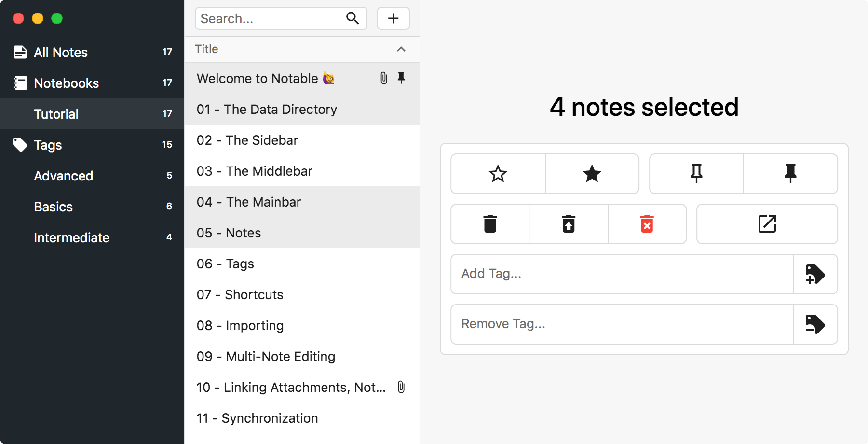
Task: Click the pin marker on Welcome to Notable
Action: 402,78
